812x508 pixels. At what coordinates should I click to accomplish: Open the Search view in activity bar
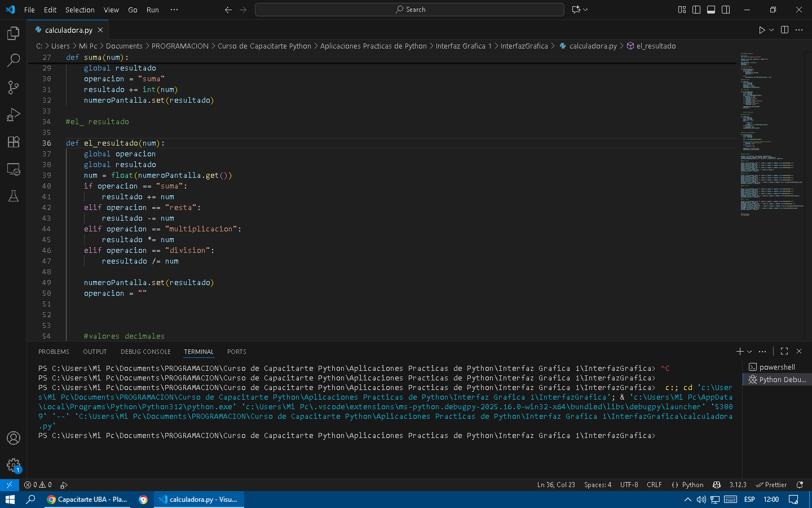point(14,60)
